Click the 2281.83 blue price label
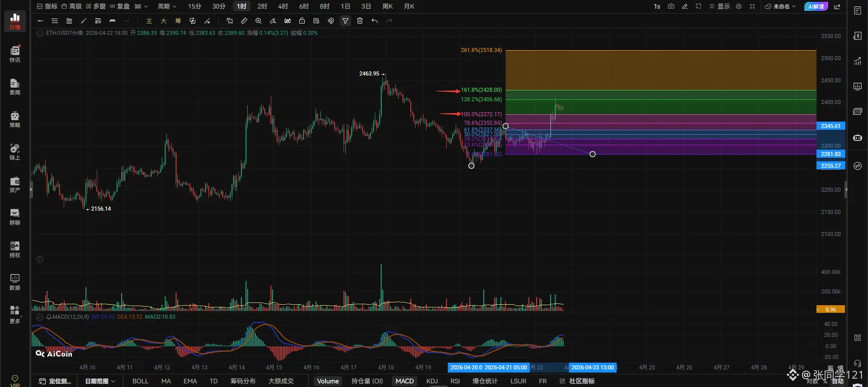This screenshot has height=387, width=868. pyautogui.click(x=830, y=154)
